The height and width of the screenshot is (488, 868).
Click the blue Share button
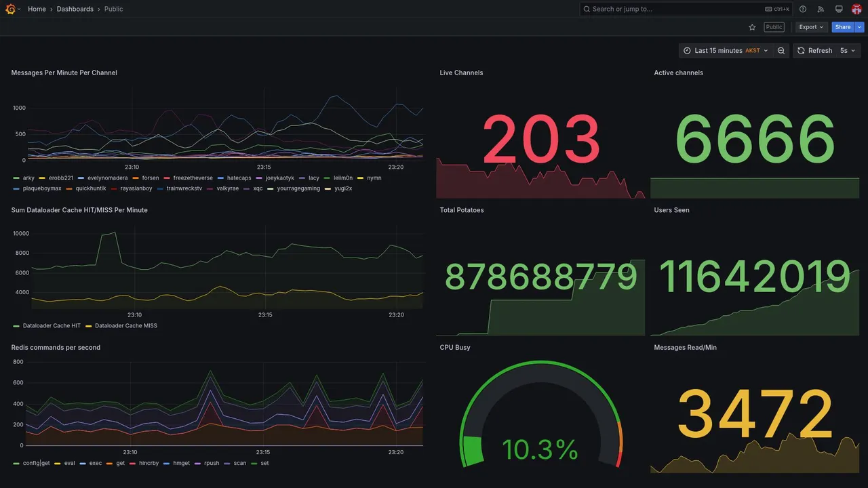point(843,27)
